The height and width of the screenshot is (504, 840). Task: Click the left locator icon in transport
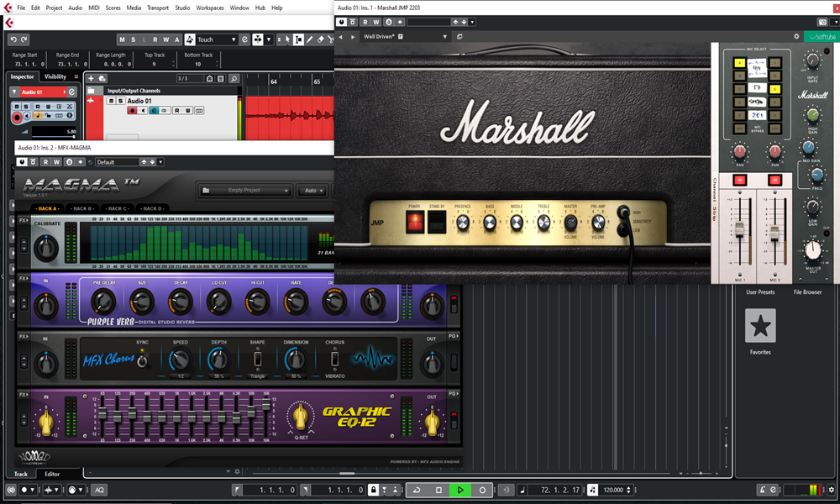click(x=238, y=490)
